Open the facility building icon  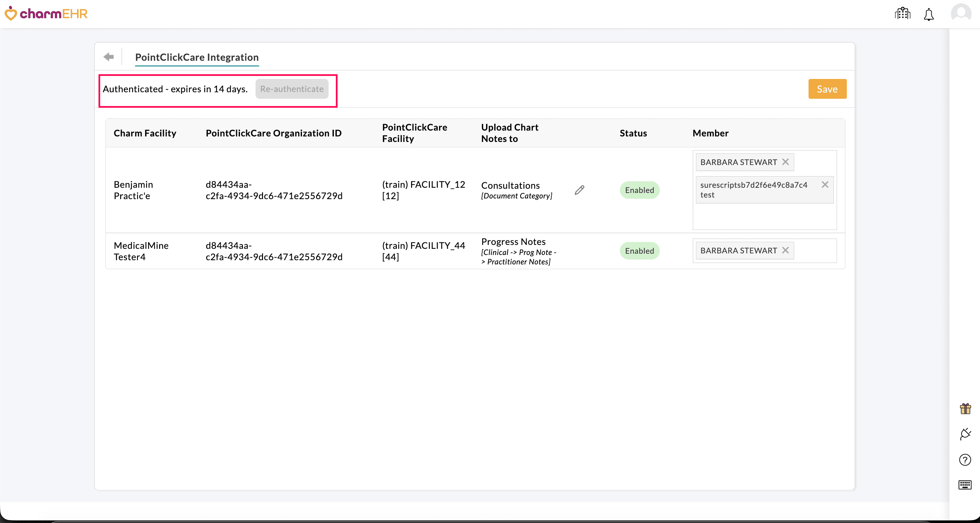(x=902, y=14)
